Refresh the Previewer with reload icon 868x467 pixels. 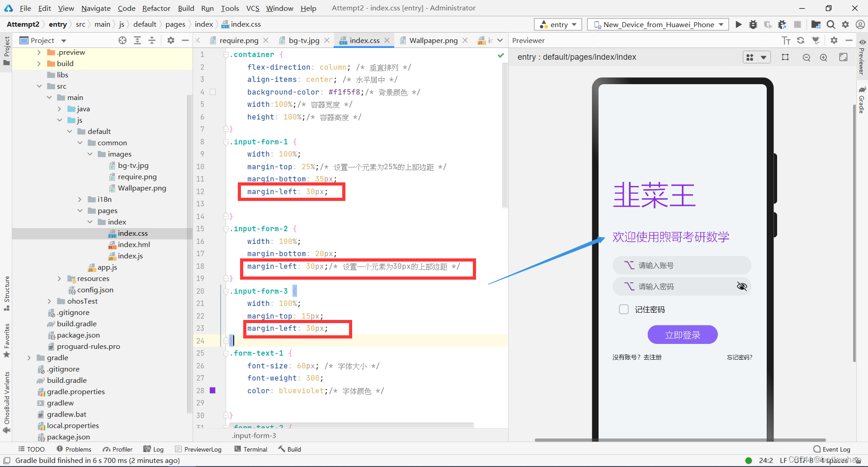801,40
